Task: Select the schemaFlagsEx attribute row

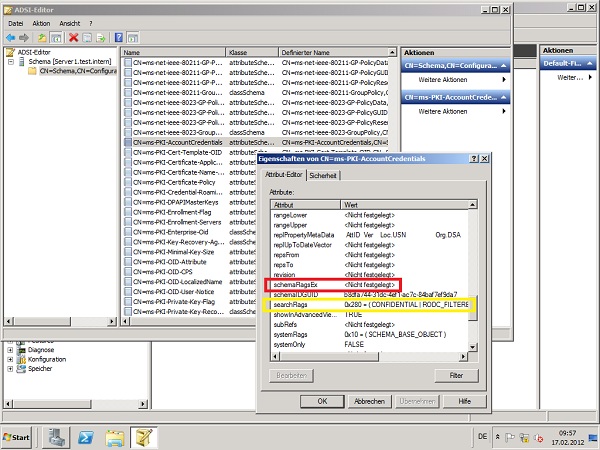Action: click(x=369, y=285)
